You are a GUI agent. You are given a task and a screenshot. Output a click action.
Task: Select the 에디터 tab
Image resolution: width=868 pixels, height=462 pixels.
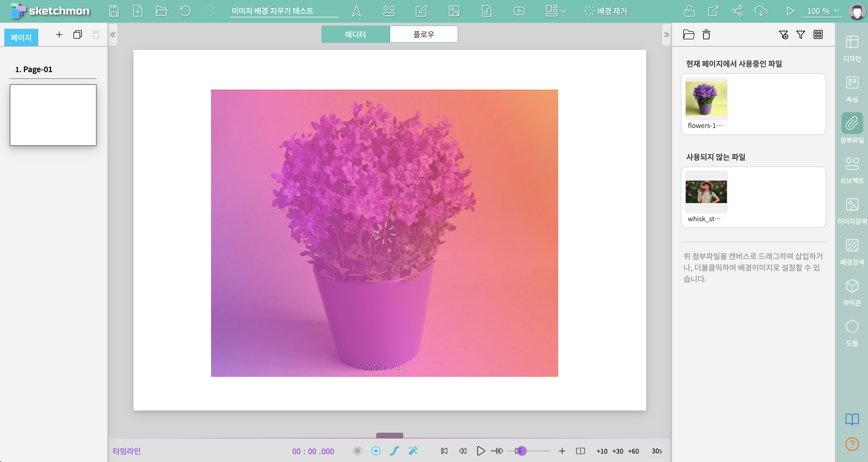pyautogui.click(x=356, y=34)
